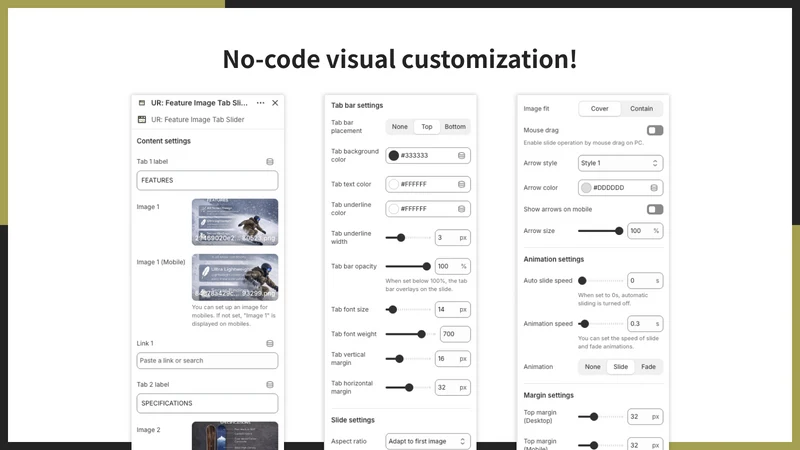The width and height of the screenshot is (800, 450).
Task: Choose Cover for Image fit
Action: coord(599,109)
